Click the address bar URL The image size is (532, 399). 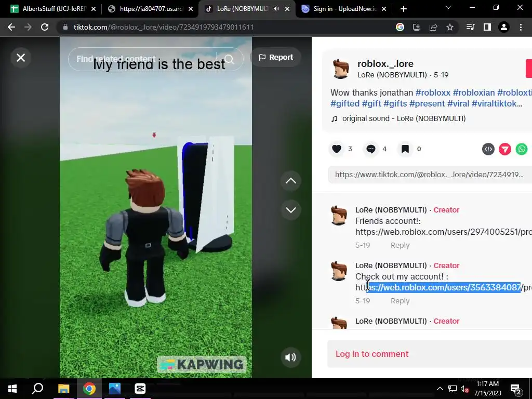[x=164, y=27]
